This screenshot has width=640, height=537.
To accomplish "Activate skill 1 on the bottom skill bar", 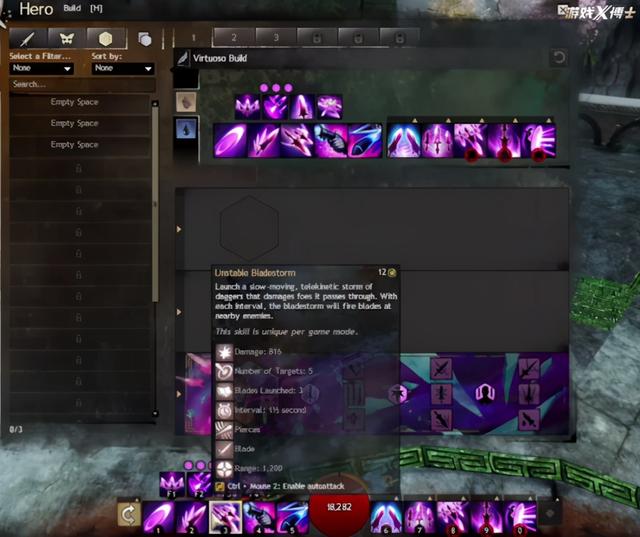I will point(158,517).
